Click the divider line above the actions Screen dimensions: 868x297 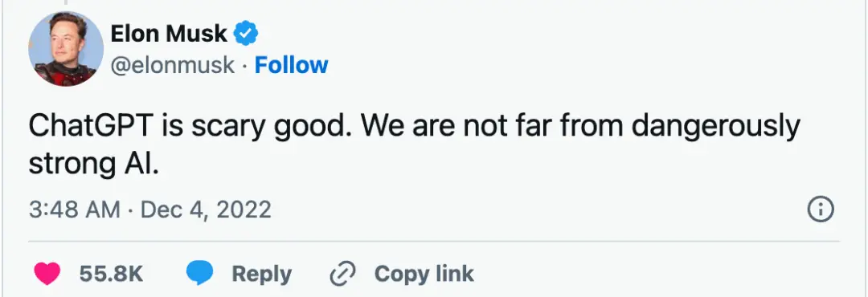[434, 242]
